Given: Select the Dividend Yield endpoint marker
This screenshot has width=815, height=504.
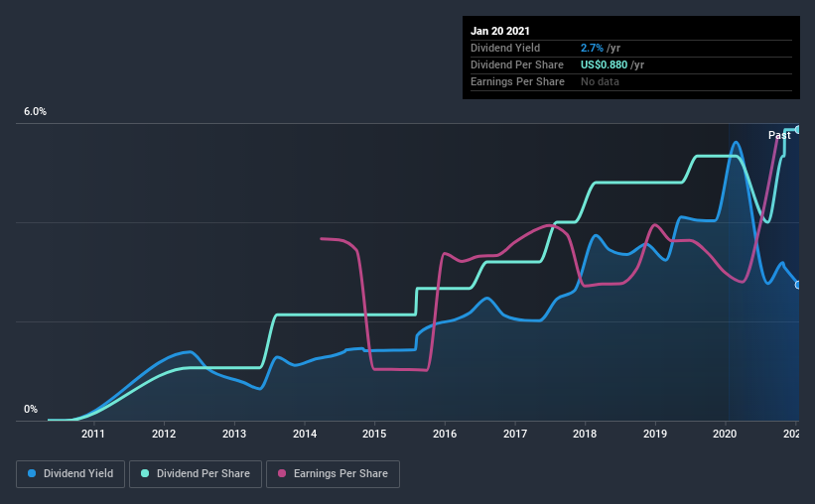Looking at the screenshot, I should 798,285.
